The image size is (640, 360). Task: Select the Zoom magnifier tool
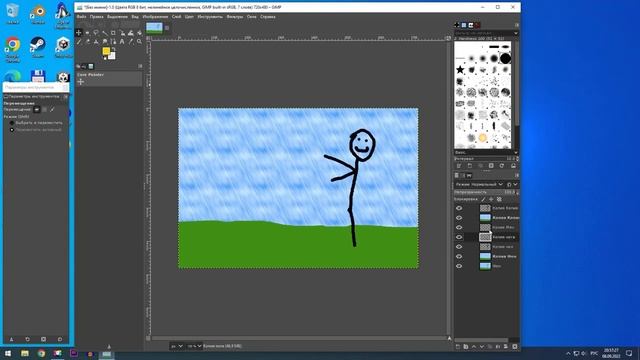[x=140, y=42]
